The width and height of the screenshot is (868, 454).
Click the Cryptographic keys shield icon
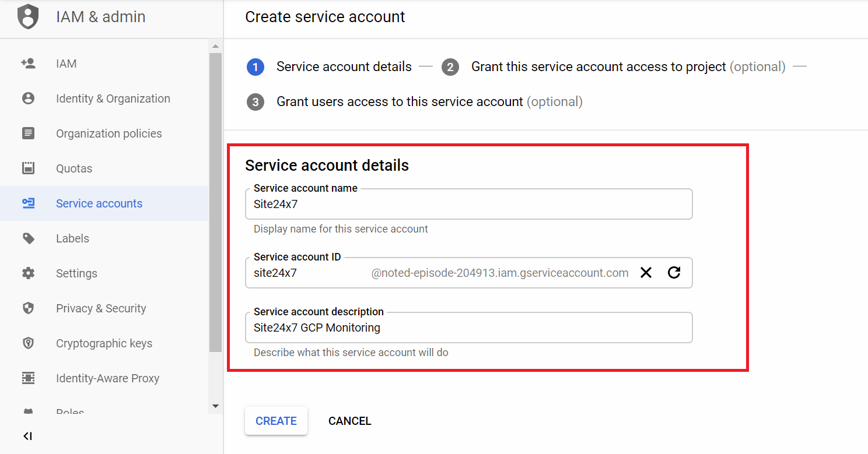click(x=28, y=343)
